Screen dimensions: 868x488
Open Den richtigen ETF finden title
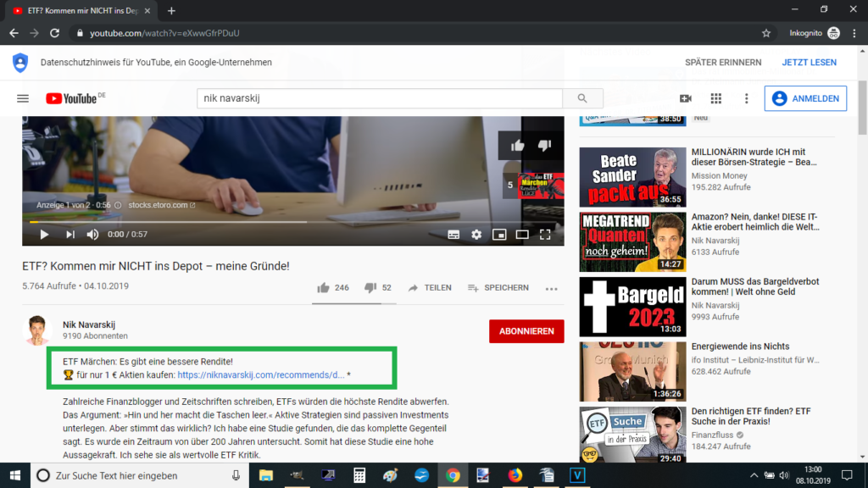point(751,416)
